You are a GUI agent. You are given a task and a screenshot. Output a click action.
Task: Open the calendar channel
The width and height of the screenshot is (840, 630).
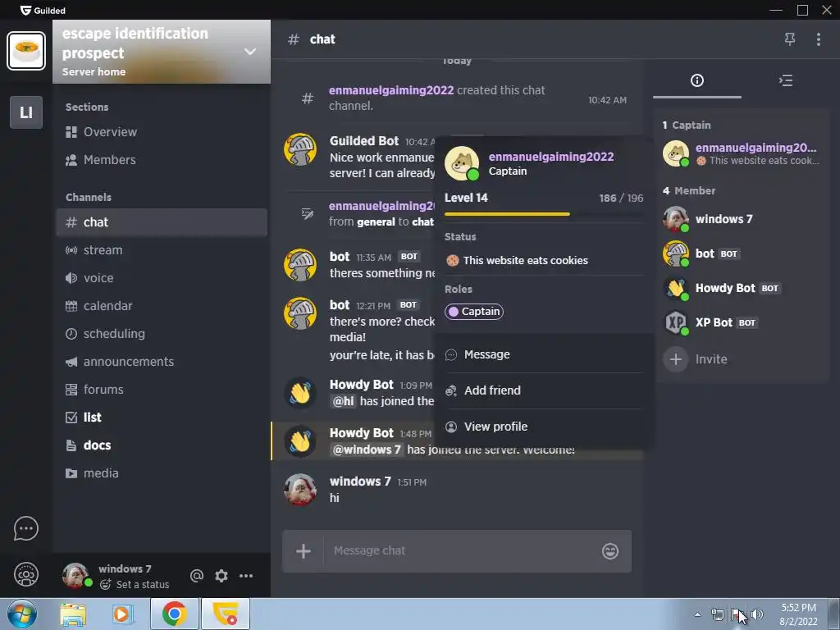pyautogui.click(x=162, y=306)
